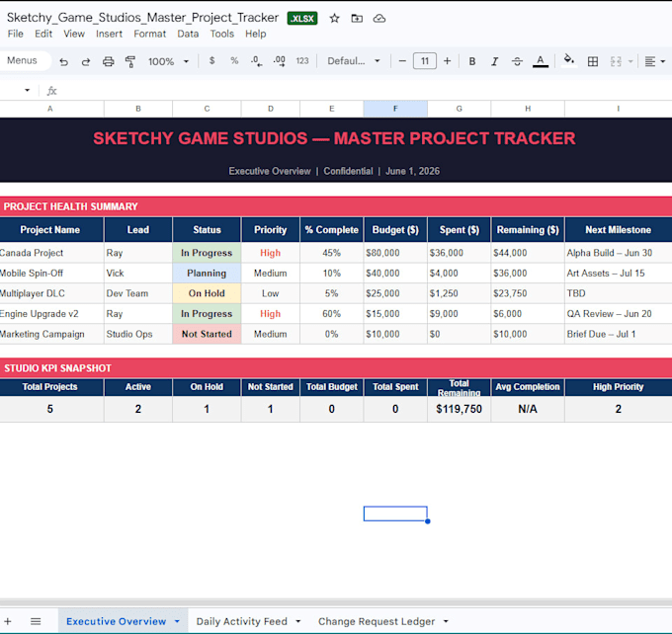Viewport: 672px width, 634px height.
Task: Click the Planning status cell
Action: click(207, 274)
